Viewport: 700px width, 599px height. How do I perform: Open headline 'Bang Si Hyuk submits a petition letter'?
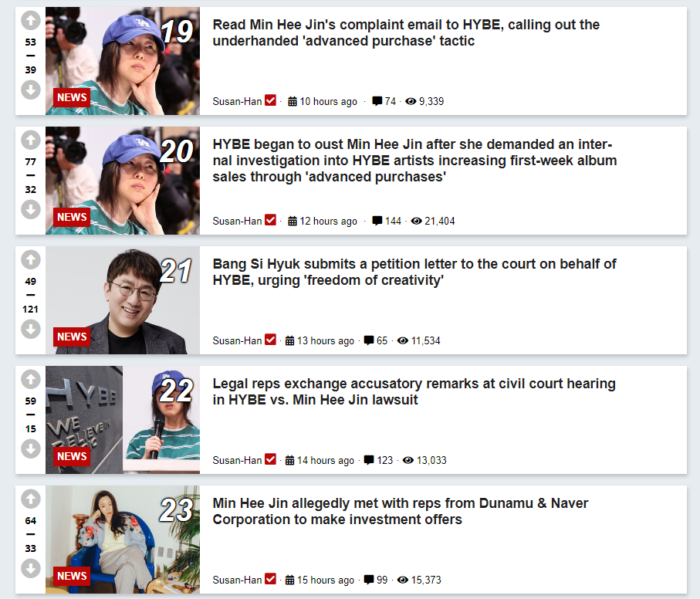pyautogui.click(x=414, y=272)
